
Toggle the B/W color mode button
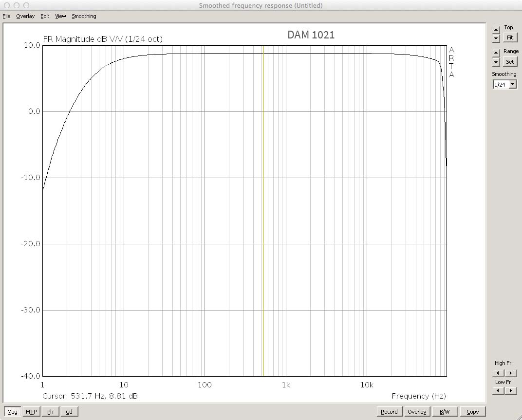point(445,412)
